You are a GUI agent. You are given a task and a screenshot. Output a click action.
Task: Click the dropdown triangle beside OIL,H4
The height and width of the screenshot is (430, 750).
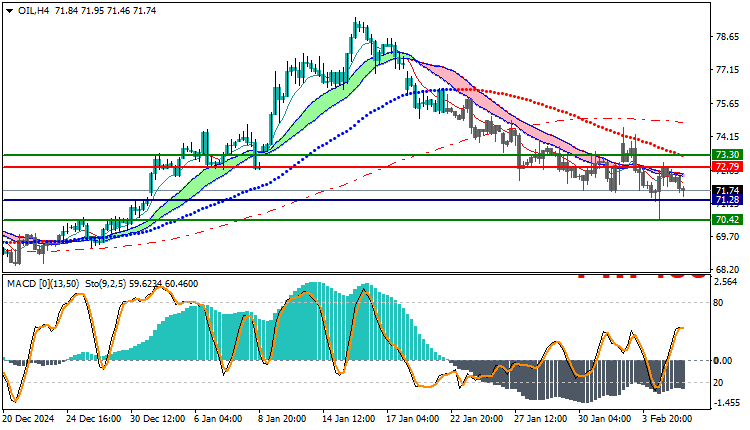click(x=10, y=11)
